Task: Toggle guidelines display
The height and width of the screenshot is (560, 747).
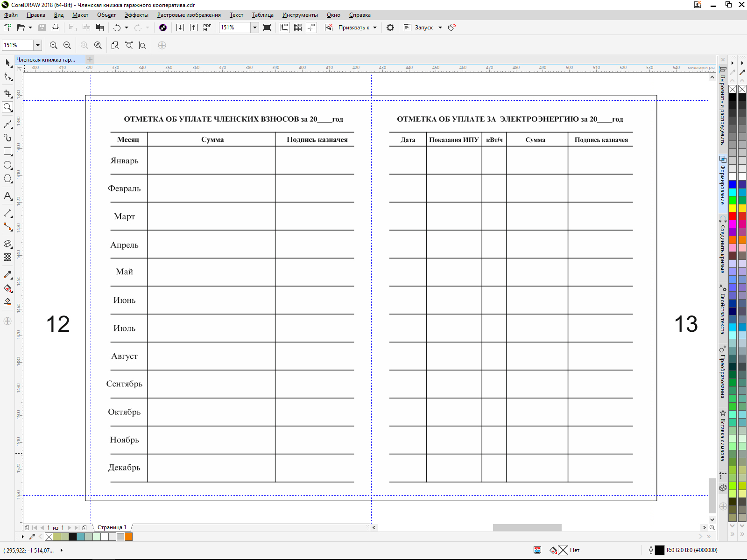Action: 311,28
